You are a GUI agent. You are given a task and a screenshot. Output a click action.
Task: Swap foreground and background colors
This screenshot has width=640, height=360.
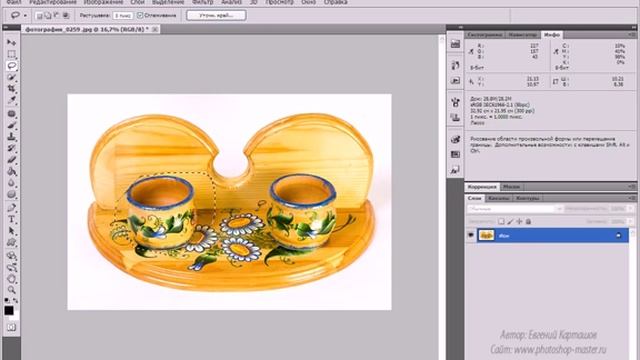point(16,300)
